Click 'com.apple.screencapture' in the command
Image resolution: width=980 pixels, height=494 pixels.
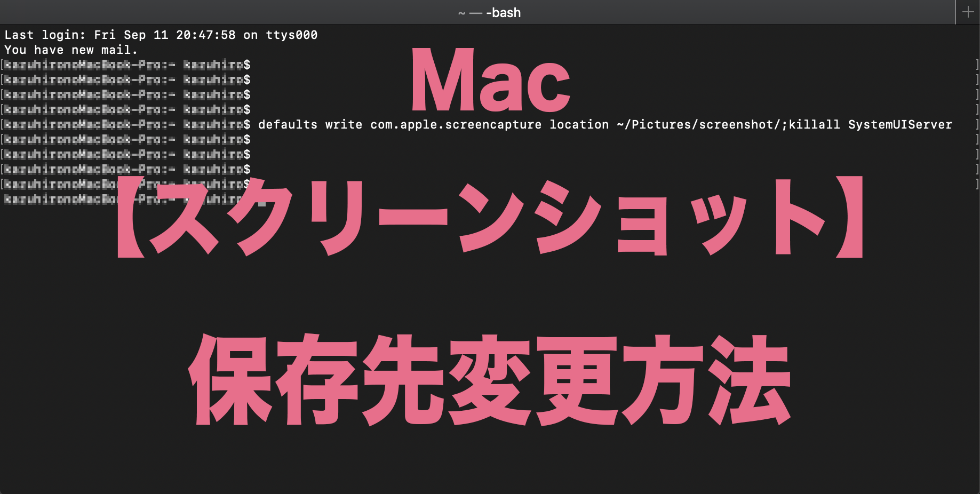tap(456, 125)
